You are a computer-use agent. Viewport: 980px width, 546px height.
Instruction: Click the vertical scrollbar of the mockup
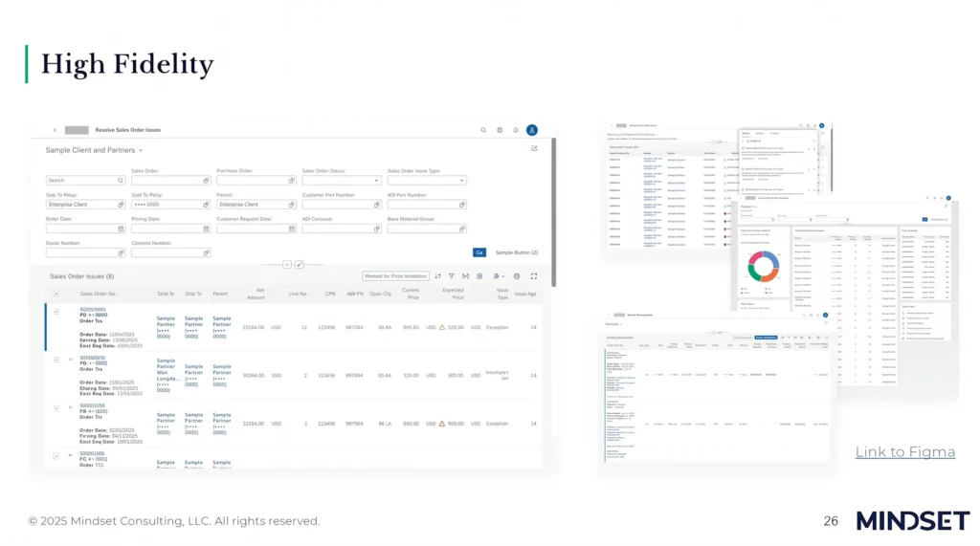click(554, 212)
